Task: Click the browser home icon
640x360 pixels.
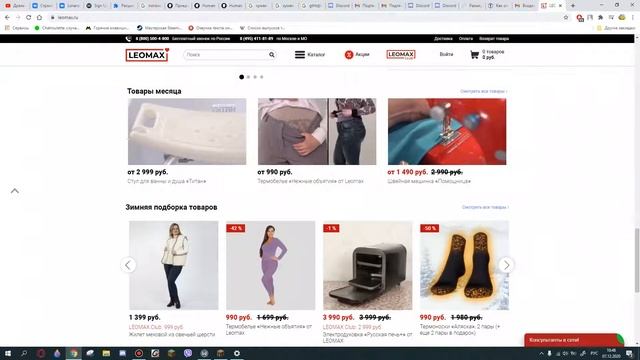Action: pos(39,18)
